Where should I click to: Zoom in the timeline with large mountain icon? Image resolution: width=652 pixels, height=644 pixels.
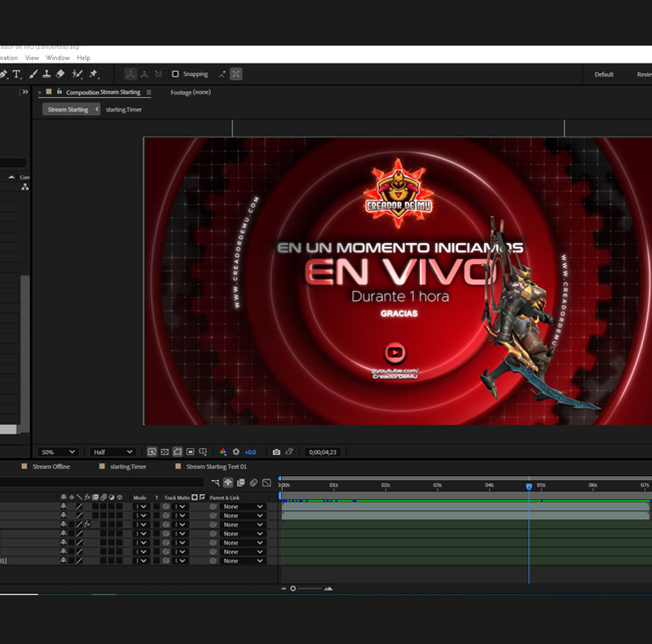pyautogui.click(x=328, y=589)
